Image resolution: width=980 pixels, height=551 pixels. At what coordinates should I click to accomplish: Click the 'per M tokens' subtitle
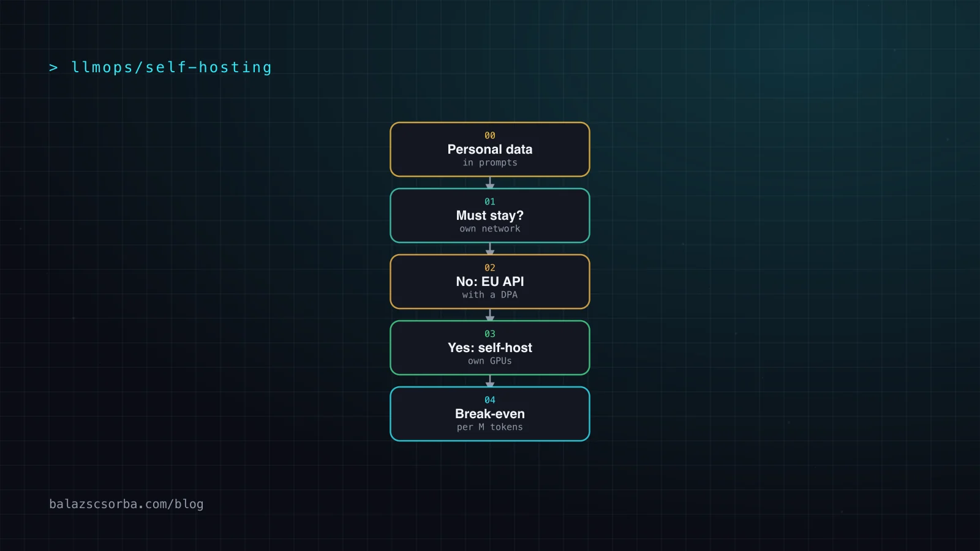(490, 427)
